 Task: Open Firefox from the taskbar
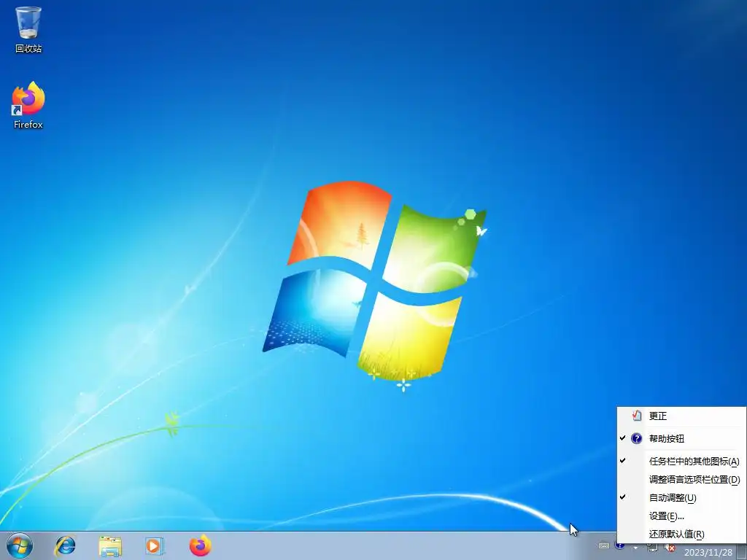(x=200, y=545)
